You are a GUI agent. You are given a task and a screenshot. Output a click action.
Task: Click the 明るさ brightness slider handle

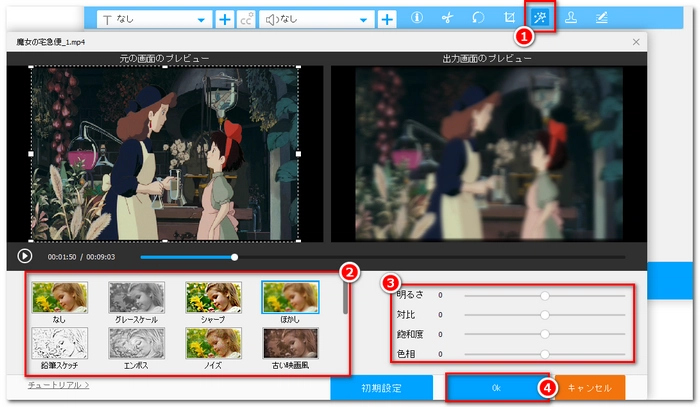[x=545, y=296]
